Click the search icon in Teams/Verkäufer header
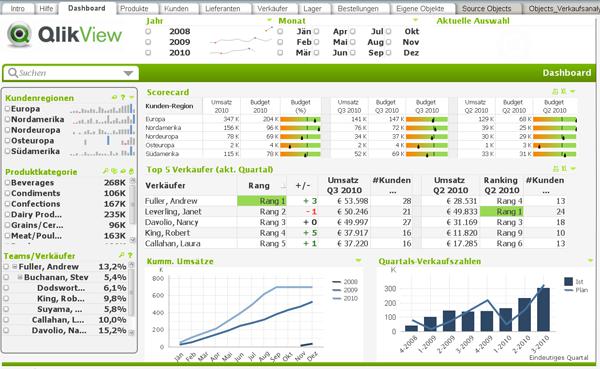This screenshot has width=600, height=369. coord(122,255)
